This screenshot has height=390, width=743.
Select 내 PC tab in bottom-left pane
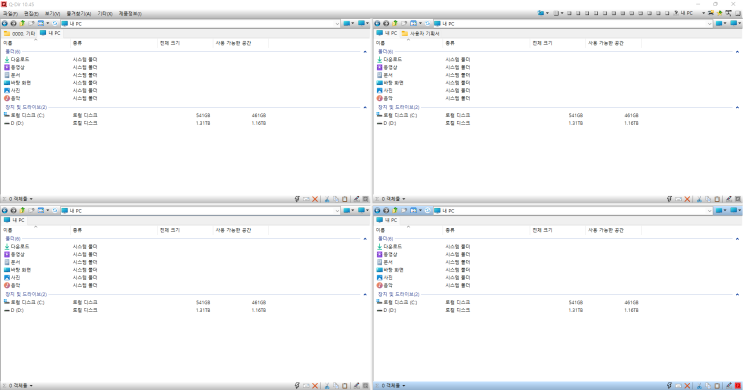tap(14, 220)
